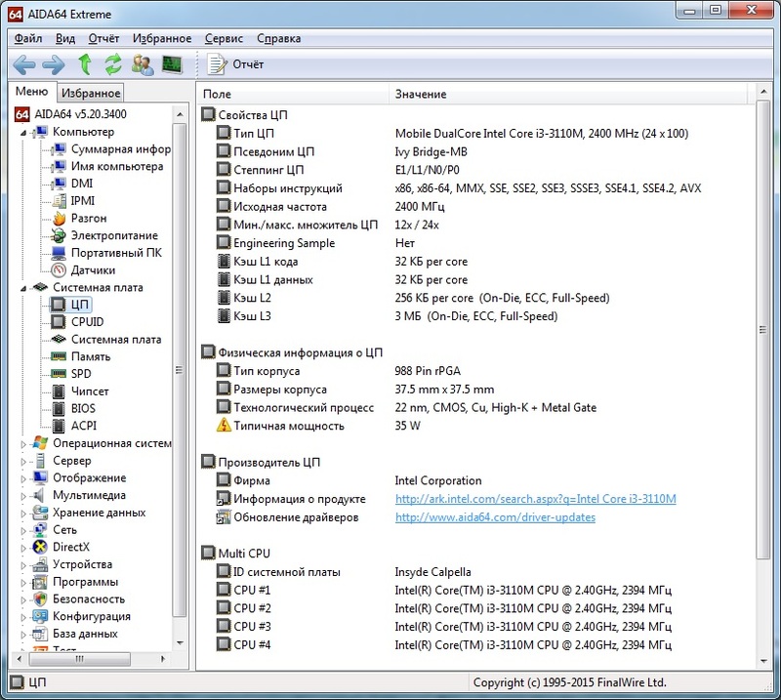Open the Сервис menu
This screenshot has width=781, height=700.
[224, 38]
